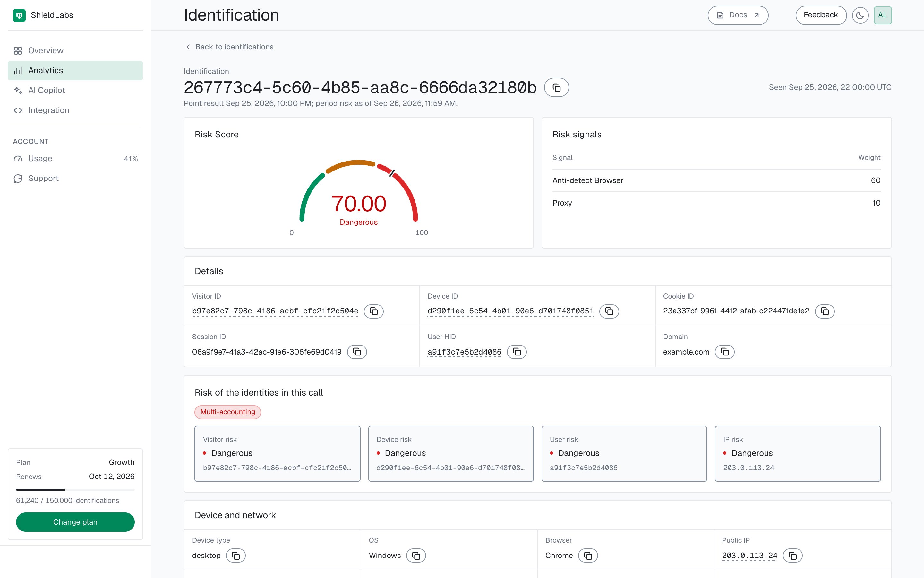The image size is (924, 578).
Task: Copy the Session ID value
Action: [x=357, y=352]
